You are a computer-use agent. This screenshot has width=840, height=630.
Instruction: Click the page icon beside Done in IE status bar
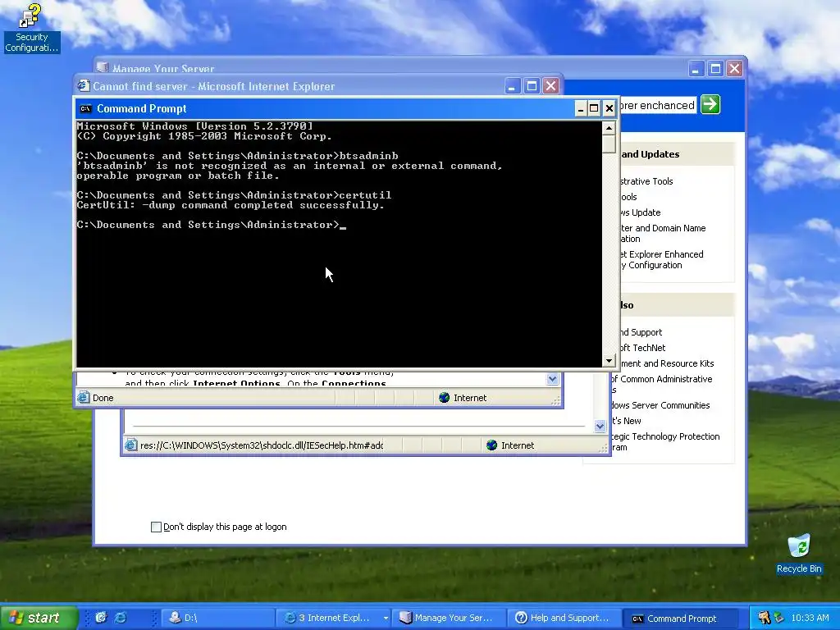pyautogui.click(x=83, y=398)
